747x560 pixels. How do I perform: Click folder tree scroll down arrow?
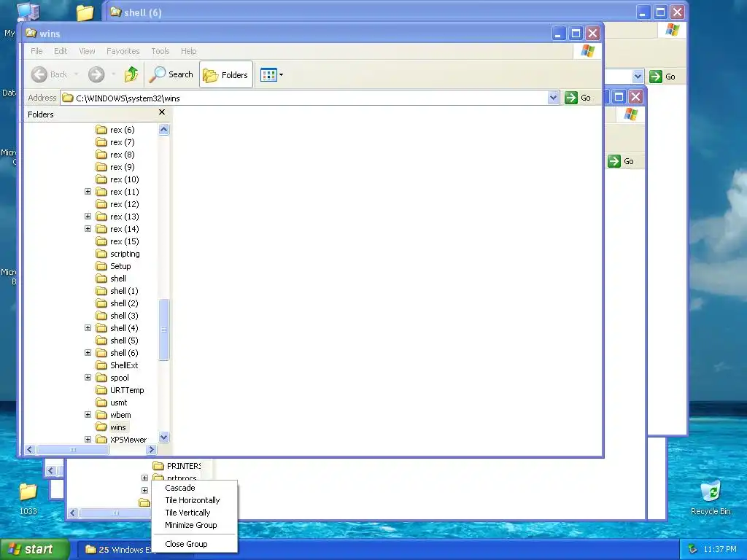tap(164, 437)
